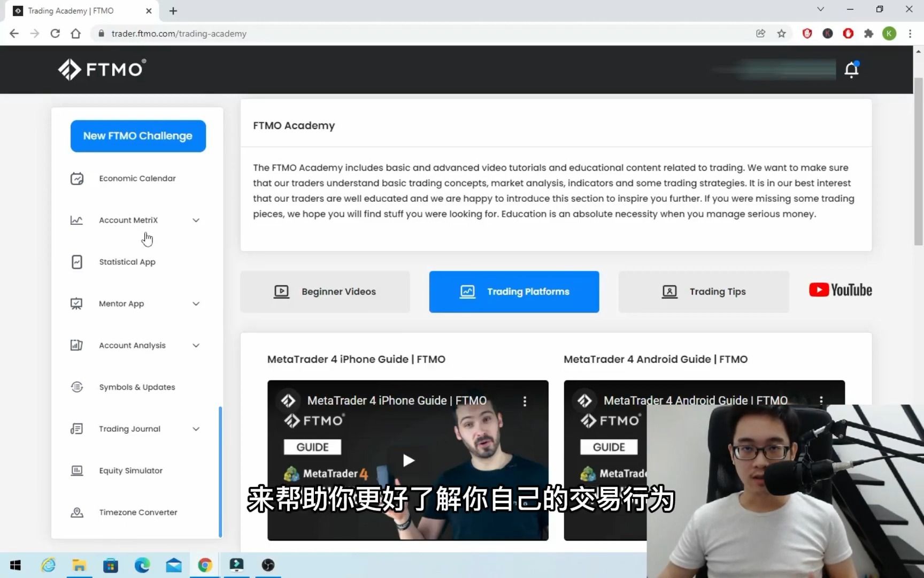Click New FTMO Challenge button
Screen dimensions: 924x578
point(138,136)
